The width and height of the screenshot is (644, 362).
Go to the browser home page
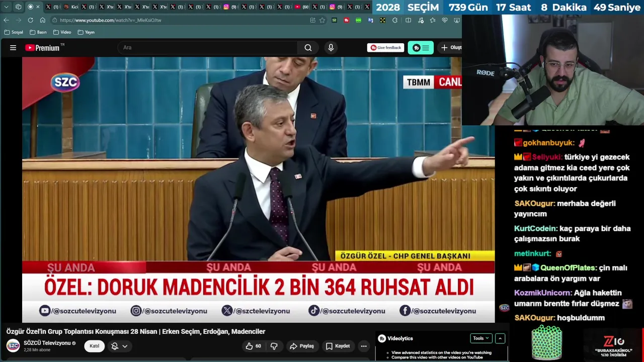(x=42, y=20)
